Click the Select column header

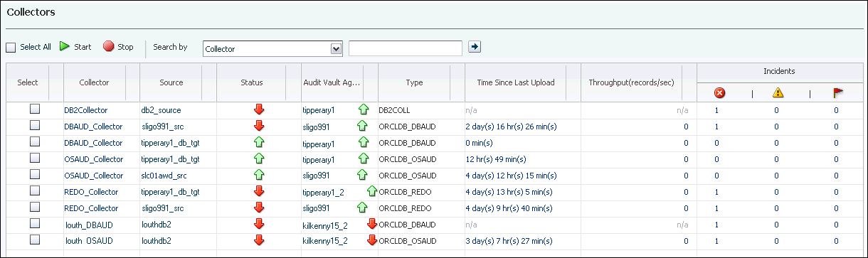[x=28, y=82]
